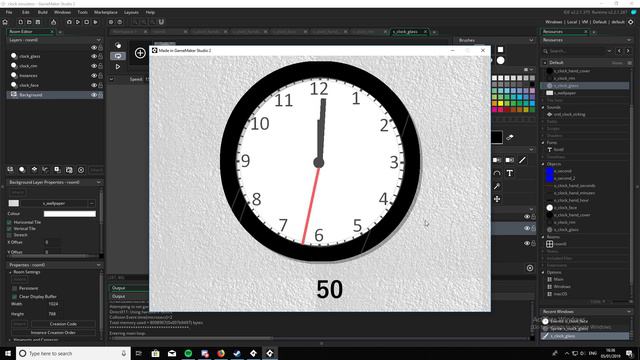Switch to the Room Editor tab
Screen dimensions: 640x360
click(29, 31)
